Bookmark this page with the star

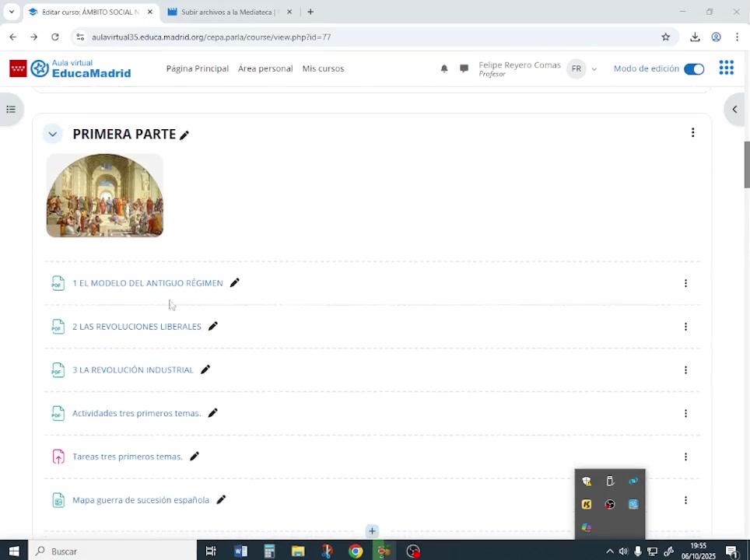665,37
